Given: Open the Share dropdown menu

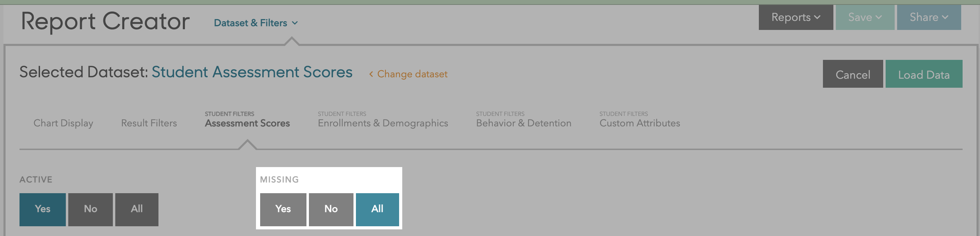Looking at the screenshot, I should point(929,17).
